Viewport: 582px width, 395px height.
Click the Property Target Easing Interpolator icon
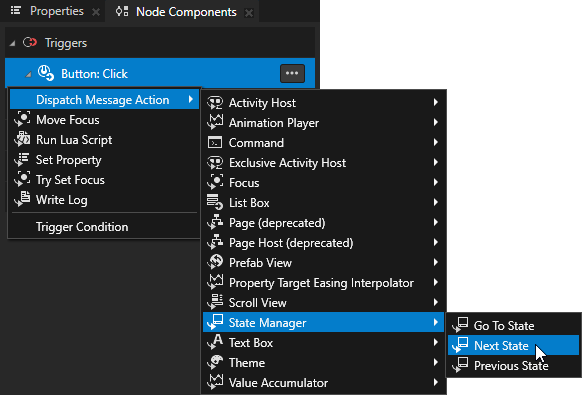tap(215, 283)
